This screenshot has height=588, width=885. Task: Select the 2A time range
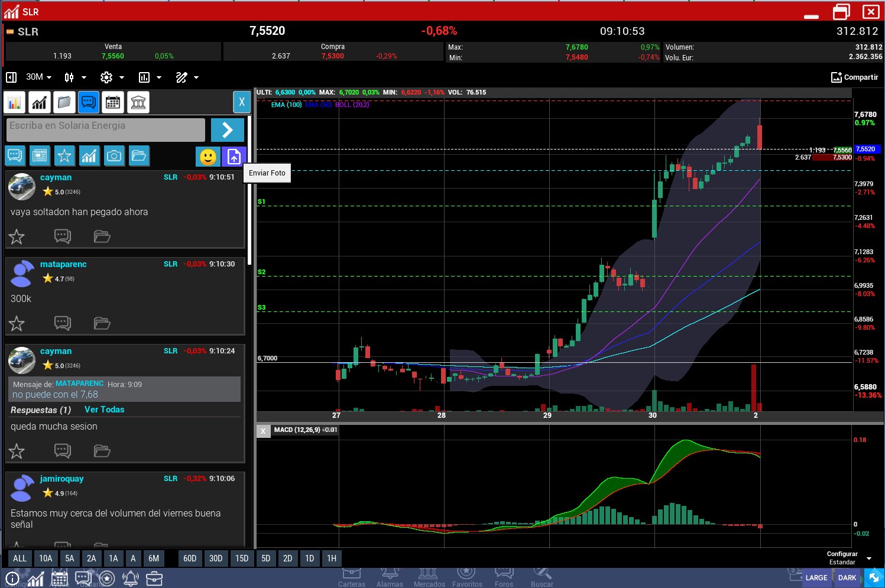(x=92, y=558)
